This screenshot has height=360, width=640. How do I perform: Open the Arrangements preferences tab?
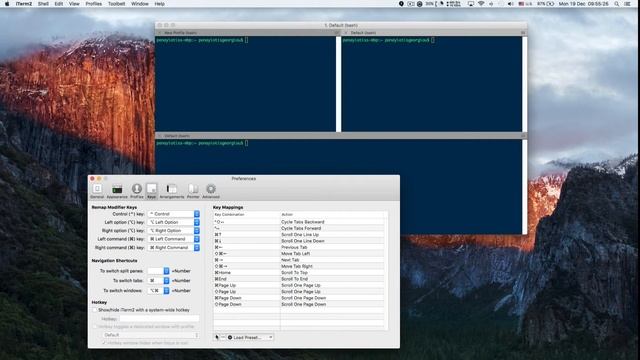tap(172, 191)
